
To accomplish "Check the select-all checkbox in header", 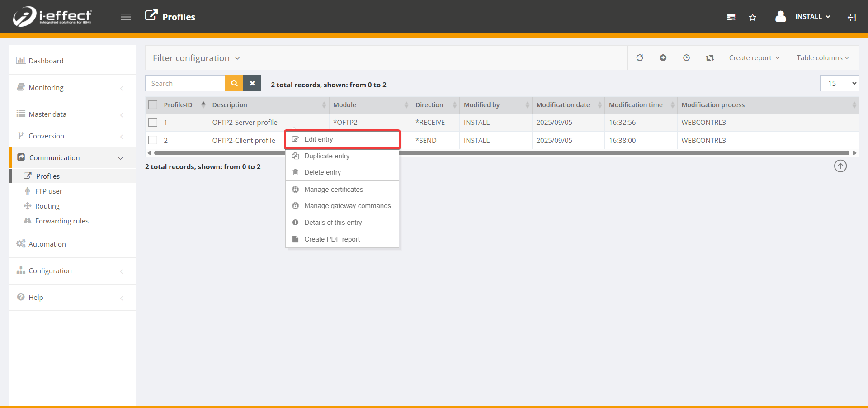I will pos(153,105).
